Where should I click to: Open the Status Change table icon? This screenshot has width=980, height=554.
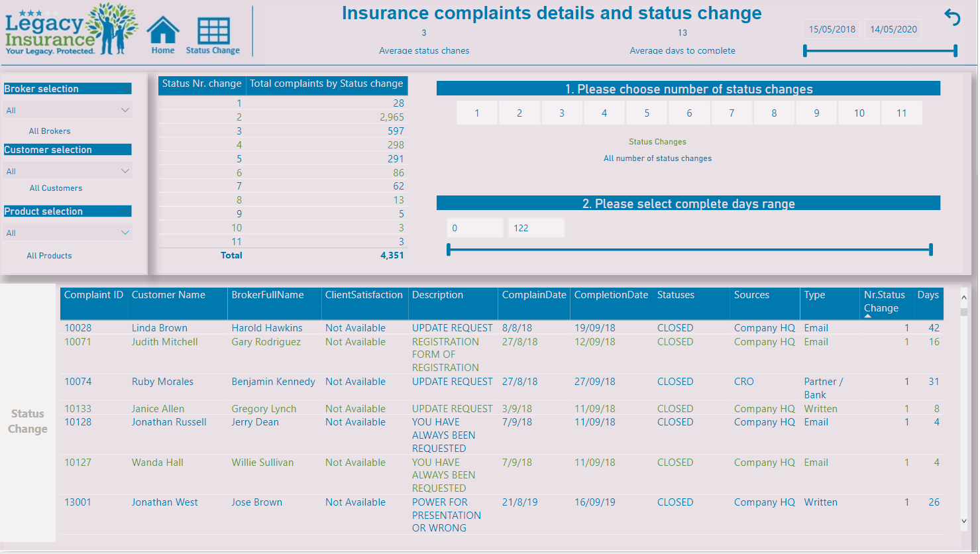click(213, 36)
